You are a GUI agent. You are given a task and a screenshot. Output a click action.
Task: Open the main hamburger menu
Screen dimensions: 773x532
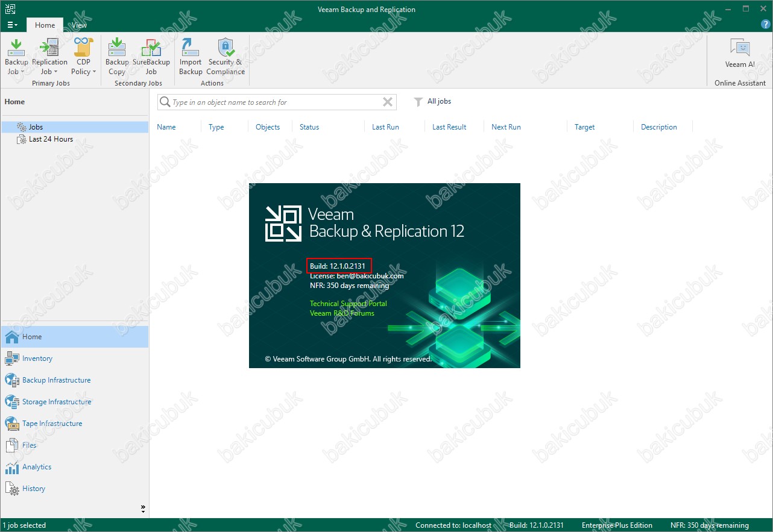pyautogui.click(x=12, y=25)
